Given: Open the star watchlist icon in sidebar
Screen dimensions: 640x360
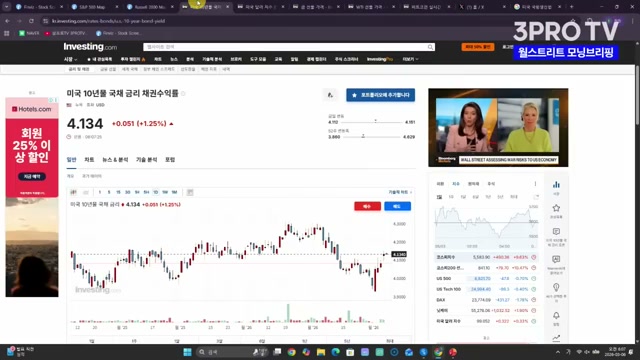Looking at the screenshot, I should tap(556, 208).
